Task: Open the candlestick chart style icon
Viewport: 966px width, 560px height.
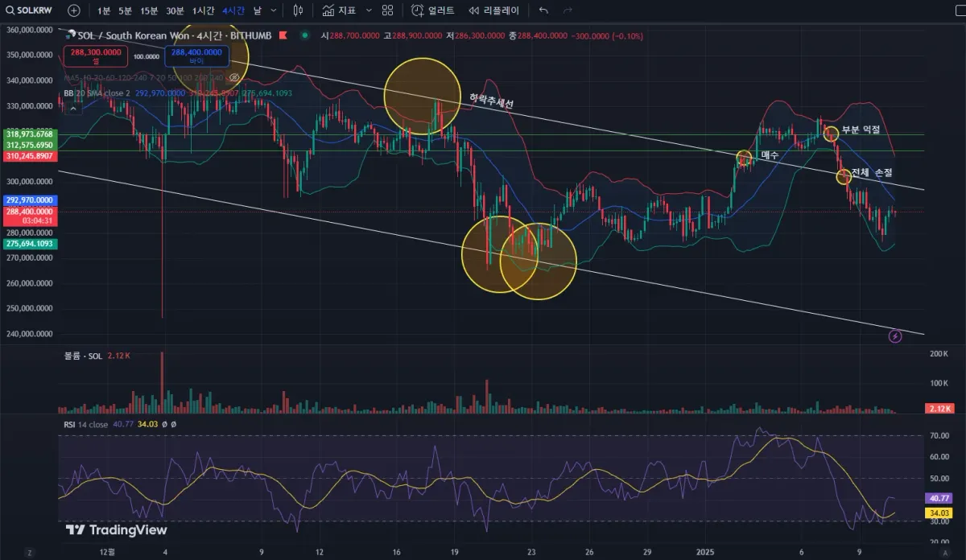Action: coord(299,10)
